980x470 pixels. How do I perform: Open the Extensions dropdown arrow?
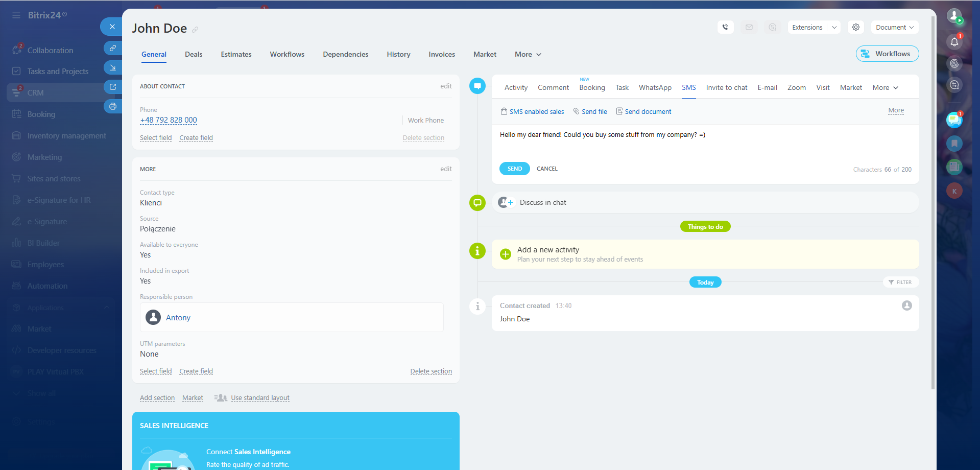point(834,27)
